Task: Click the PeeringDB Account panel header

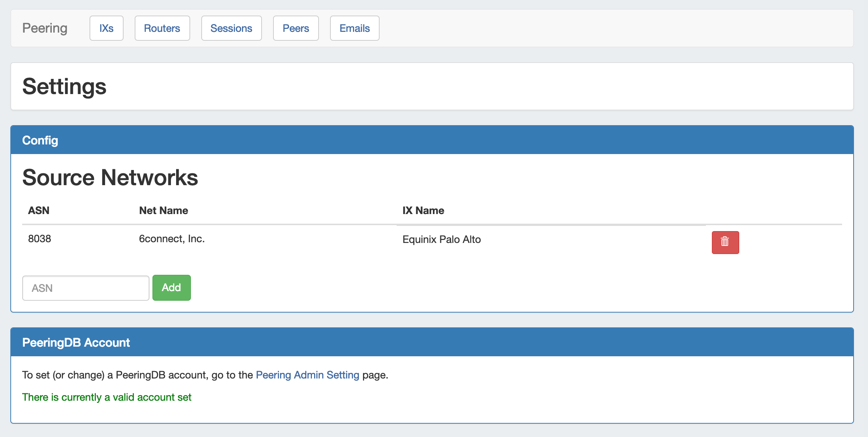Action: click(76, 342)
